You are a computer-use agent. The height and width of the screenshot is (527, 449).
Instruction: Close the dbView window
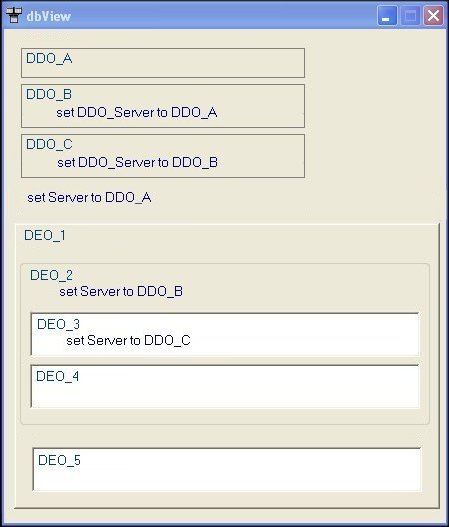pos(433,15)
